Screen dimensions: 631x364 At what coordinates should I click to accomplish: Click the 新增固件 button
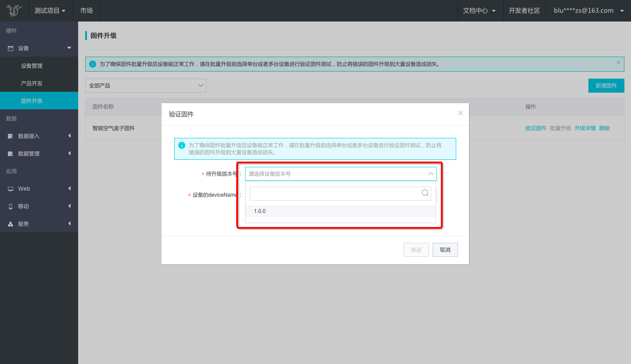coord(606,86)
